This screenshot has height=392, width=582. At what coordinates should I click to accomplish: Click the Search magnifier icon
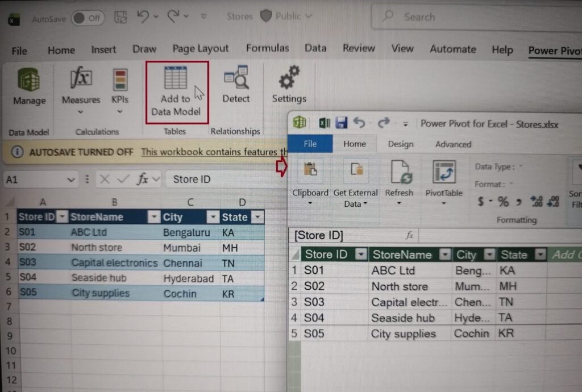[x=388, y=16]
